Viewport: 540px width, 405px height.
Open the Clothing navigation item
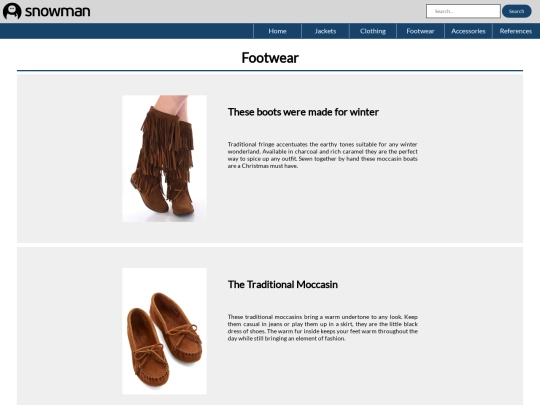pos(373,31)
